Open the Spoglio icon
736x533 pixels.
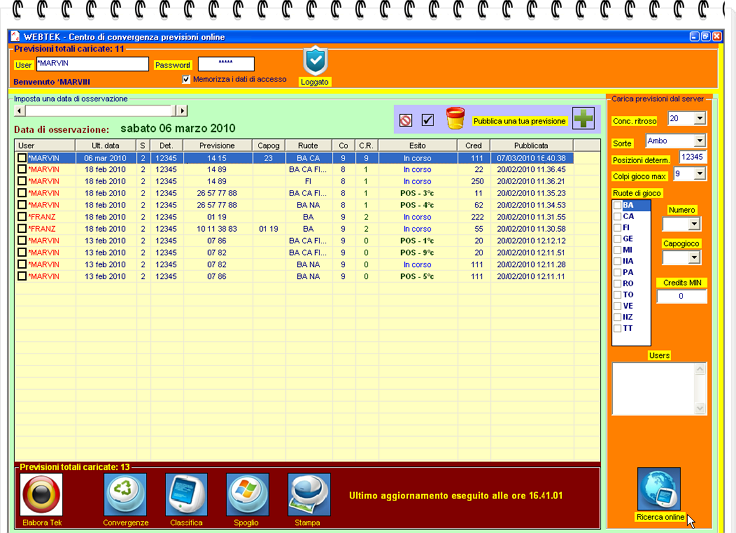click(x=247, y=495)
